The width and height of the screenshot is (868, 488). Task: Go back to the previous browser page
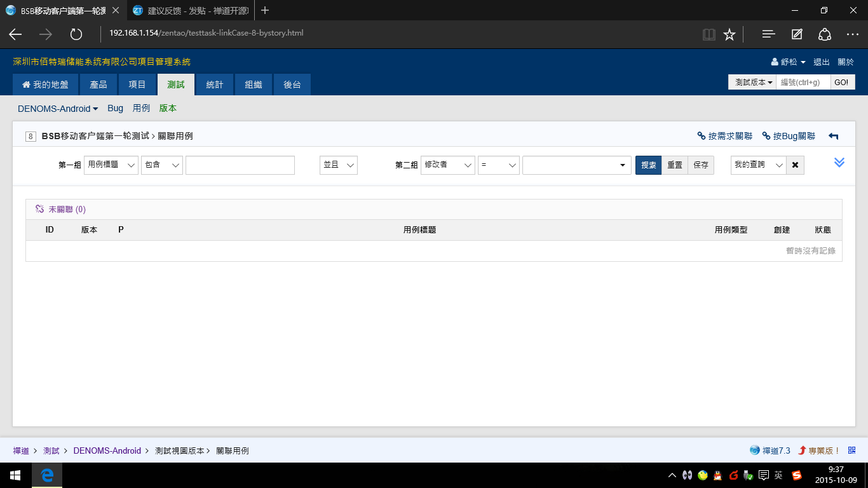pyautogui.click(x=15, y=34)
